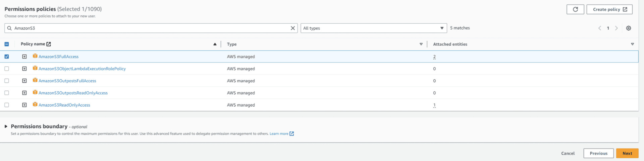Image resolution: width=644 pixels, height=161 pixels.
Task: Expand the Permissions boundary section
Action: [x=6, y=126]
